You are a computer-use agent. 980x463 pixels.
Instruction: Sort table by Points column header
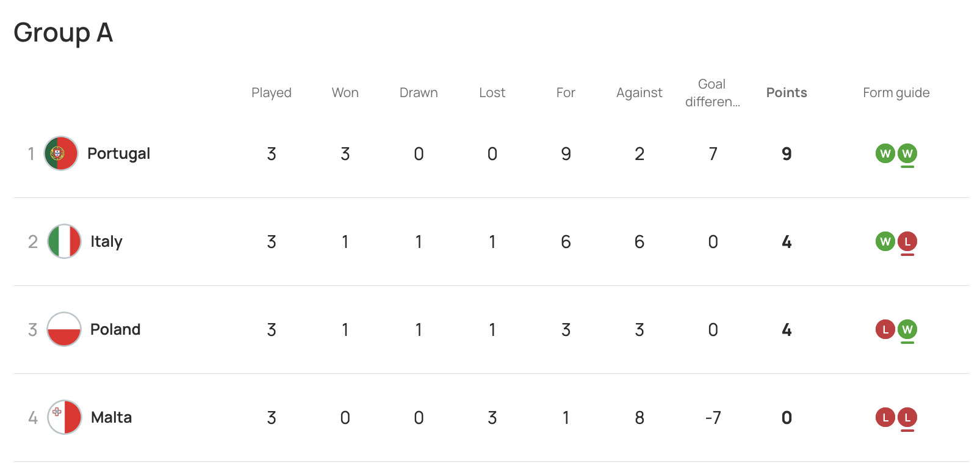coord(787,93)
